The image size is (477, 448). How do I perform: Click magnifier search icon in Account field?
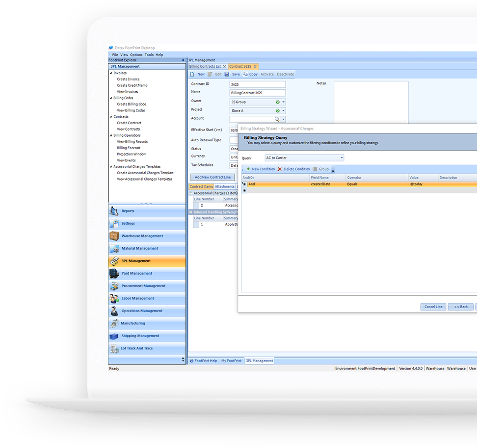(x=277, y=119)
